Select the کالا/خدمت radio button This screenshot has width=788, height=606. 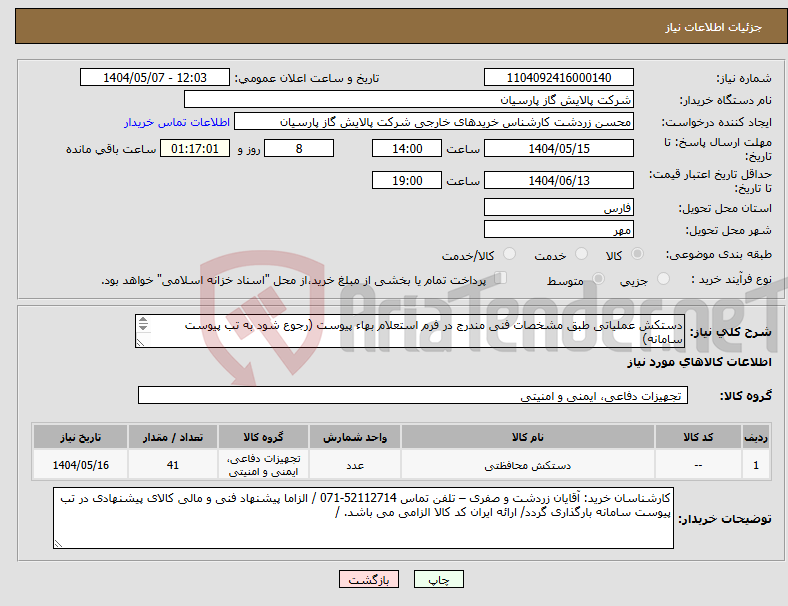click(509, 254)
